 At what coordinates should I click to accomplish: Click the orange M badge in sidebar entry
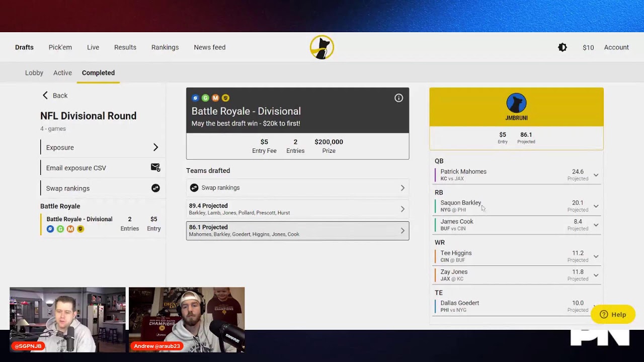click(x=70, y=229)
